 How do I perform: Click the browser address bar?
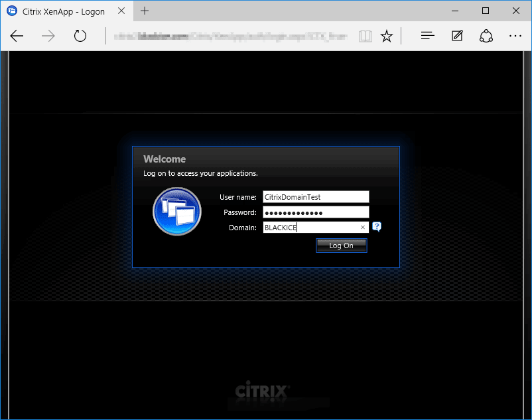click(x=232, y=36)
